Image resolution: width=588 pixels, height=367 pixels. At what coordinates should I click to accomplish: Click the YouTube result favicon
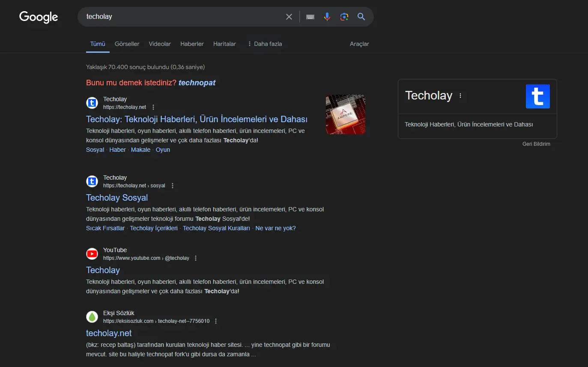point(92,254)
